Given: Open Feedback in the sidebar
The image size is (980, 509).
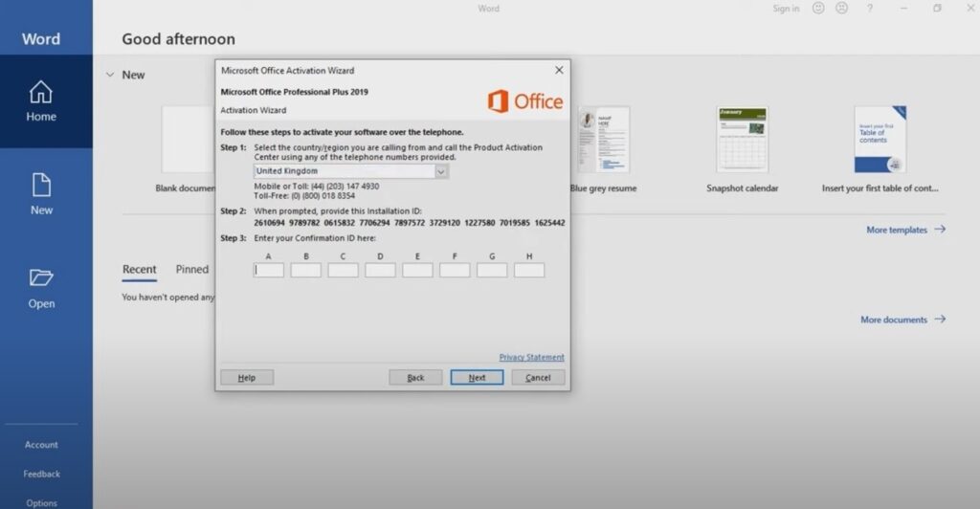Looking at the screenshot, I should coord(42,474).
